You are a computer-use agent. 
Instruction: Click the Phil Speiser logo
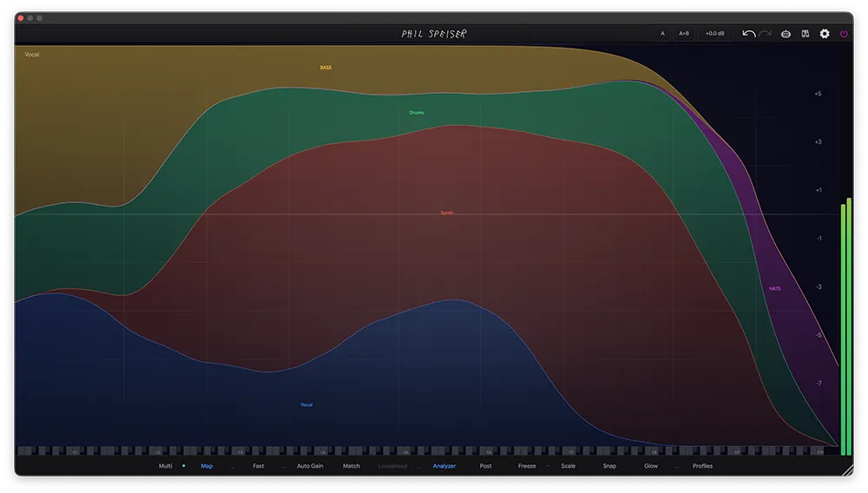coord(434,34)
